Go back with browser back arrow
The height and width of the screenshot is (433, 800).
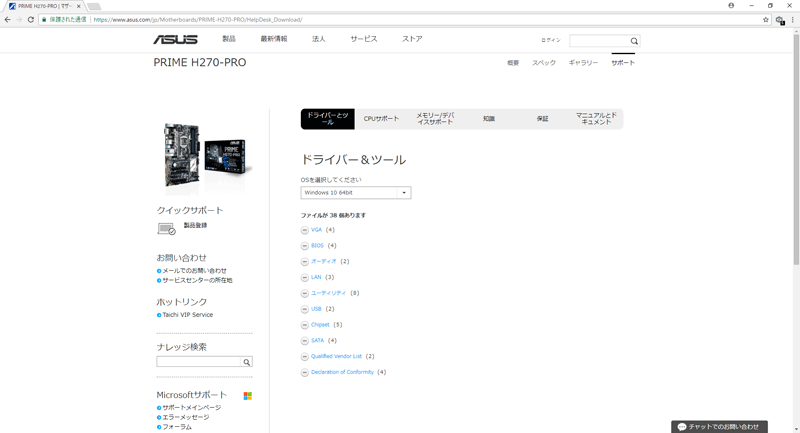tap(7, 19)
